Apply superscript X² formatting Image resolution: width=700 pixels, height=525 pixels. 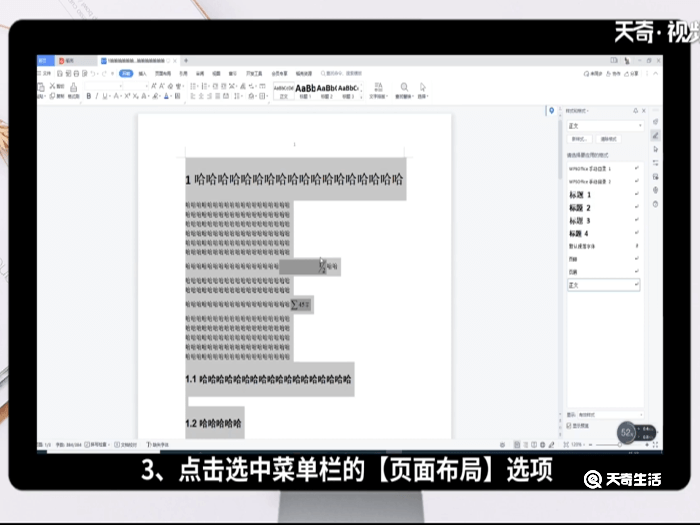[127, 96]
